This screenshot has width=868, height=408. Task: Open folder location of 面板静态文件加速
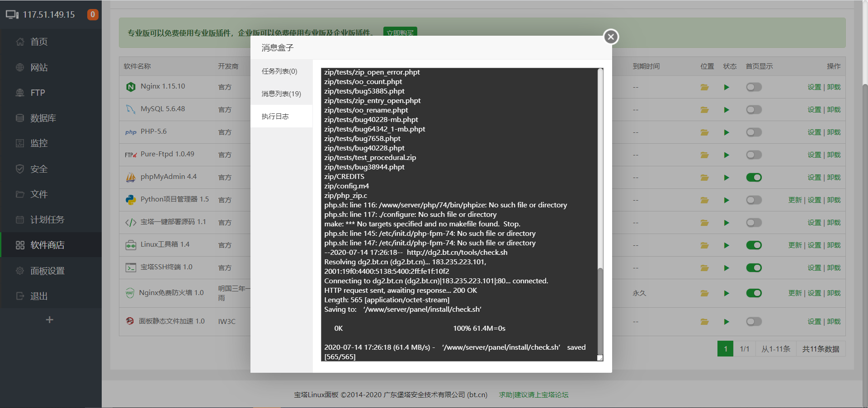pyautogui.click(x=704, y=322)
